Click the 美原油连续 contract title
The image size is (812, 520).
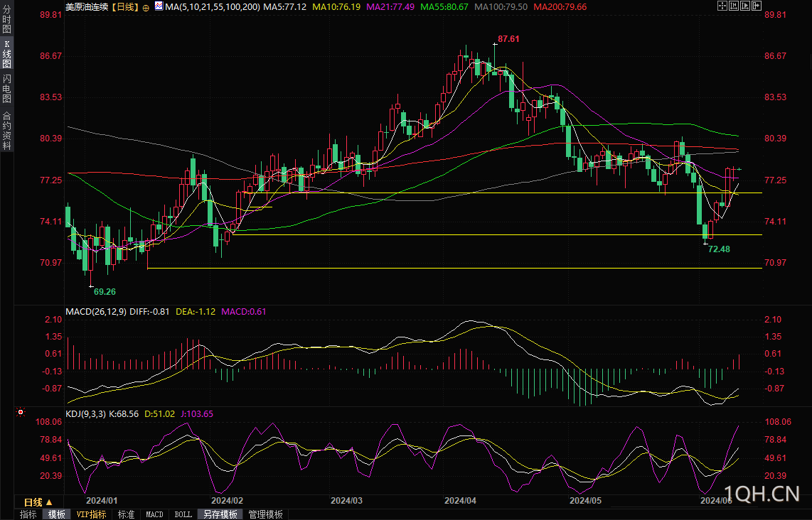tap(87, 7)
